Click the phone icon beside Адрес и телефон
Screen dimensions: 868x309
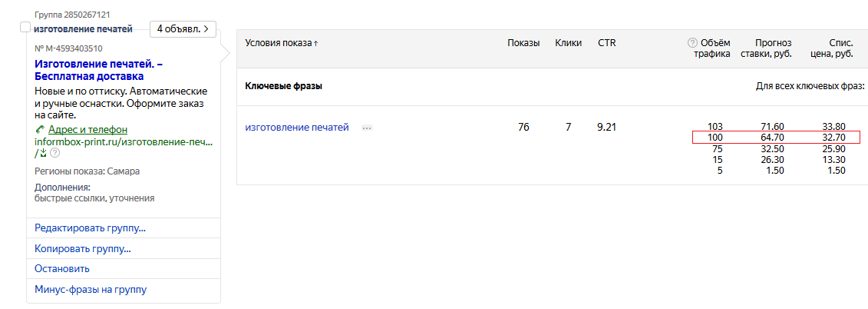(x=40, y=129)
